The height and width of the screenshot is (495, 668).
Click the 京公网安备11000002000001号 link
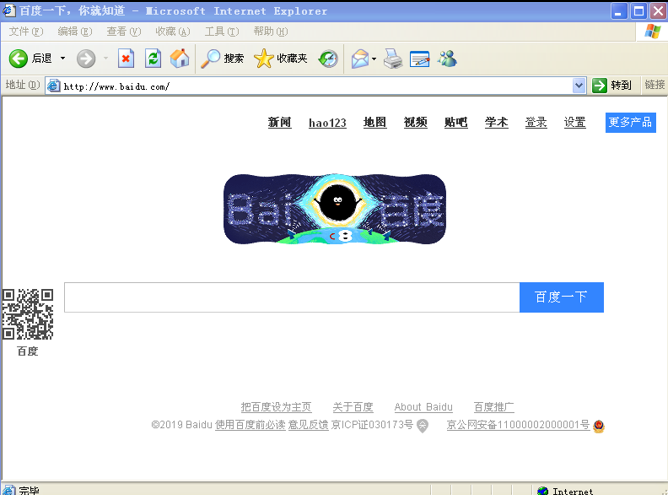click(x=518, y=425)
